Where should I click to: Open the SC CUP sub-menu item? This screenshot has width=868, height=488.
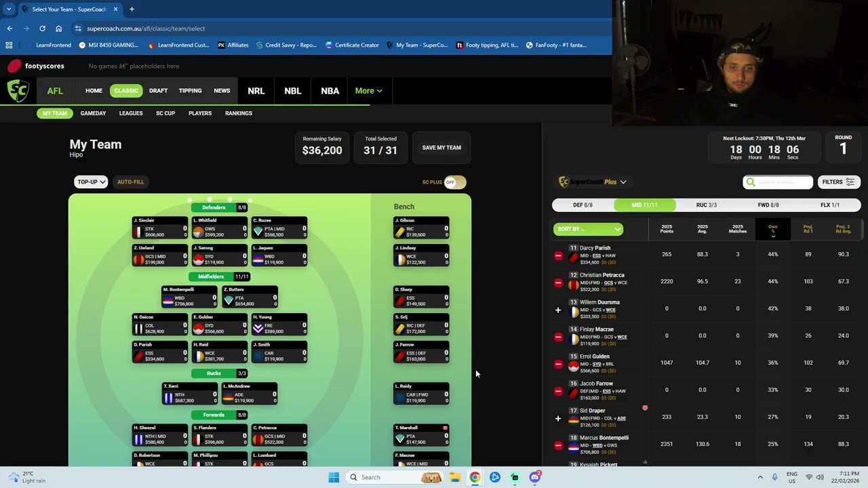[x=165, y=113]
